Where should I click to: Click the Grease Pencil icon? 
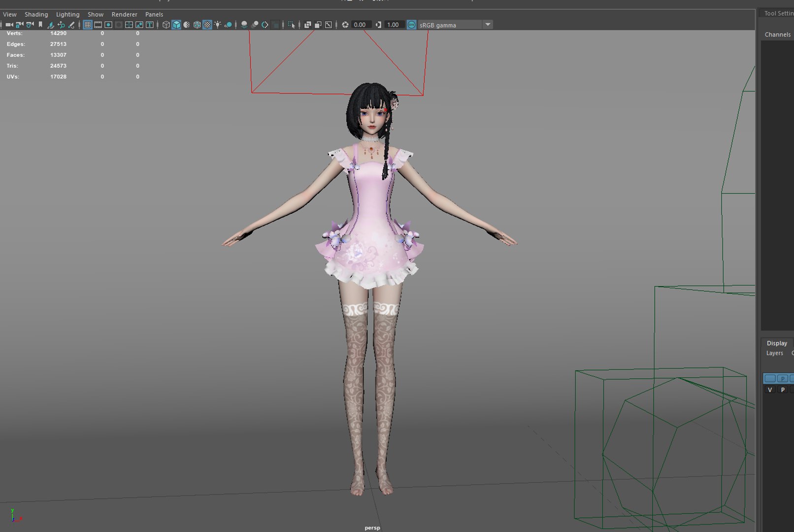pos(71,25)
